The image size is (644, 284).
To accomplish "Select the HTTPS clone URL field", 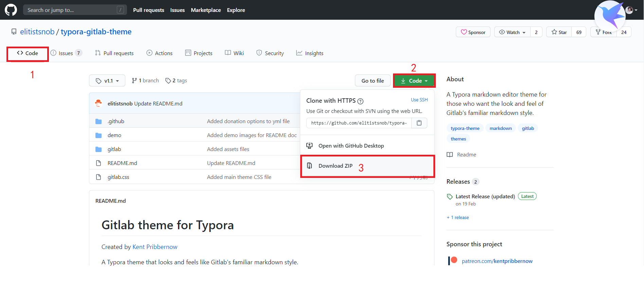I will tap(359, 123).
